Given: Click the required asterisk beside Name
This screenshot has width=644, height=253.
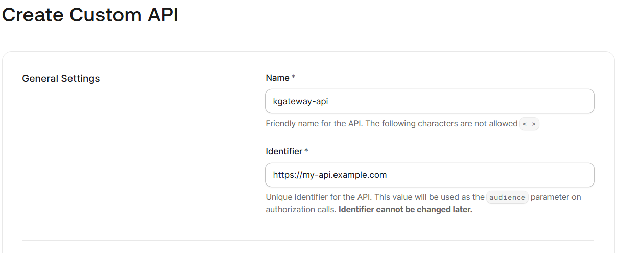Looking at the screenshot, I should [x=294, y=78].
